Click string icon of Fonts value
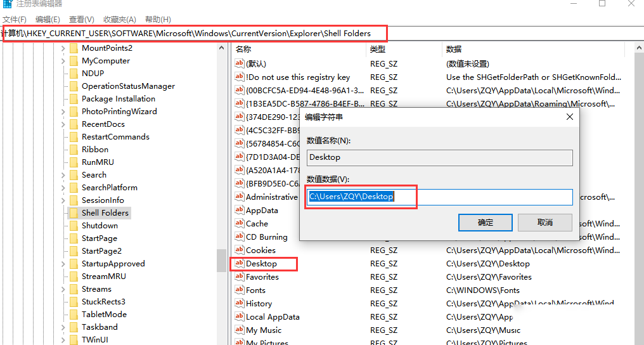 [240, 290]
